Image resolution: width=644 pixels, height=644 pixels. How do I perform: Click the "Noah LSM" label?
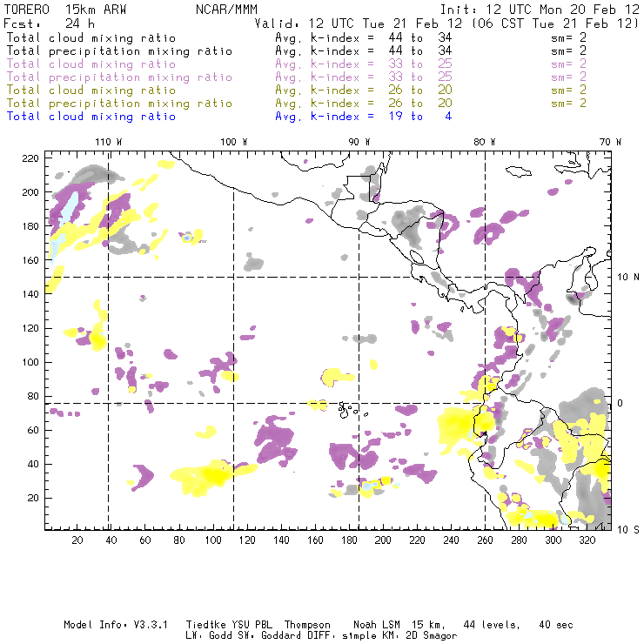377,625
